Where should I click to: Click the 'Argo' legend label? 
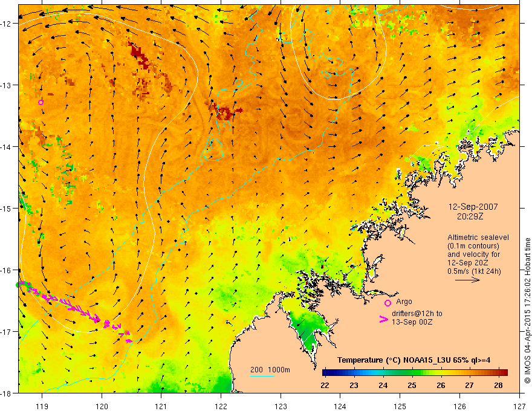tap(404, 302)
